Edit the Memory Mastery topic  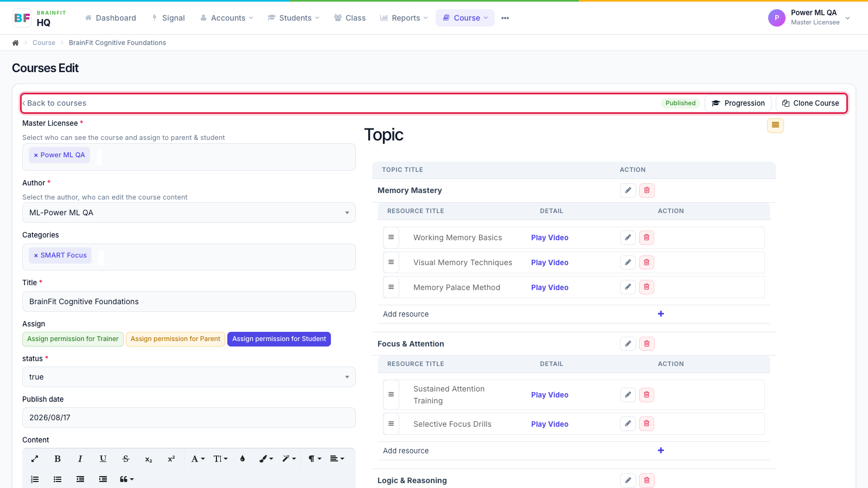point(628,190)
